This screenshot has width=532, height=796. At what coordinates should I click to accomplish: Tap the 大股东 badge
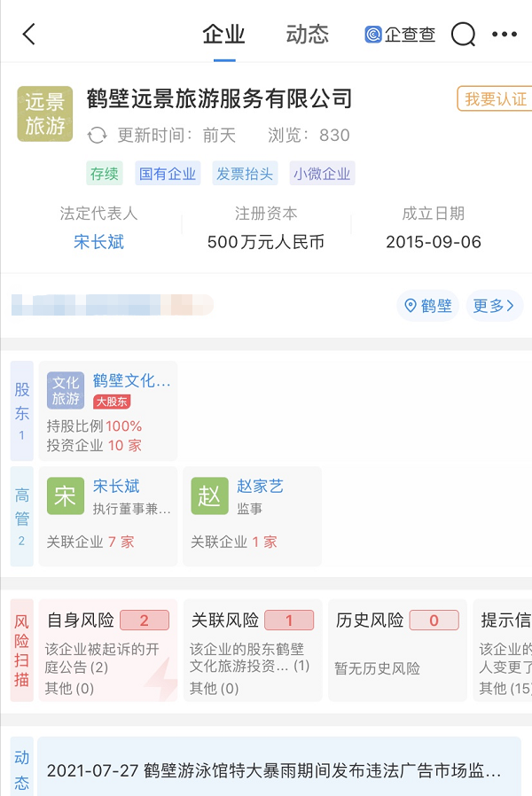(x=112, y=402)
